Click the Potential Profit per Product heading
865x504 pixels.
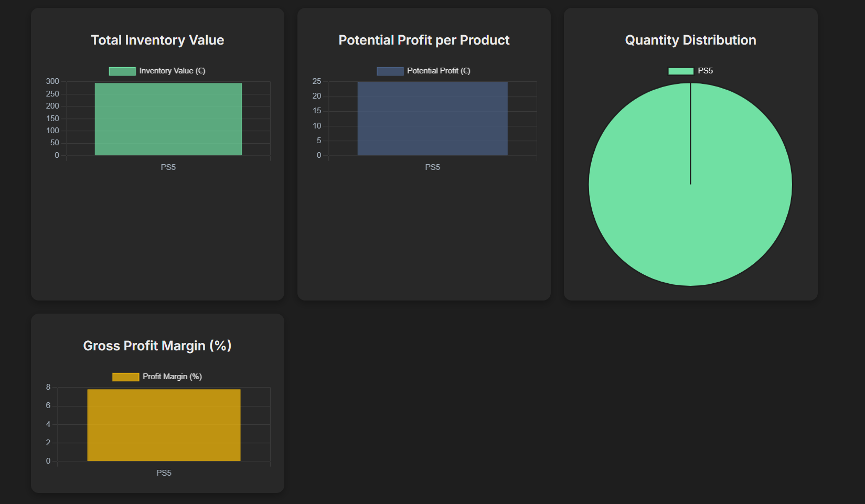pyautogui.click(x=424, y=40)
